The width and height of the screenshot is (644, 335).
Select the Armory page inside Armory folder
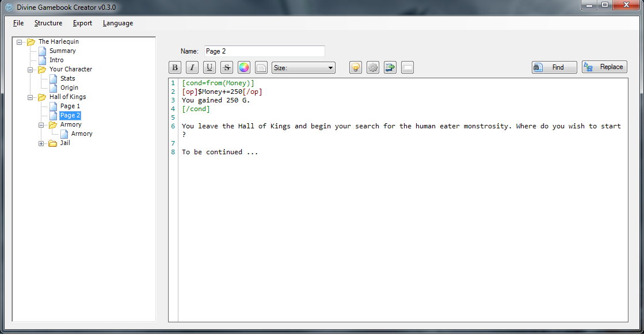click(x=82, y=134)
